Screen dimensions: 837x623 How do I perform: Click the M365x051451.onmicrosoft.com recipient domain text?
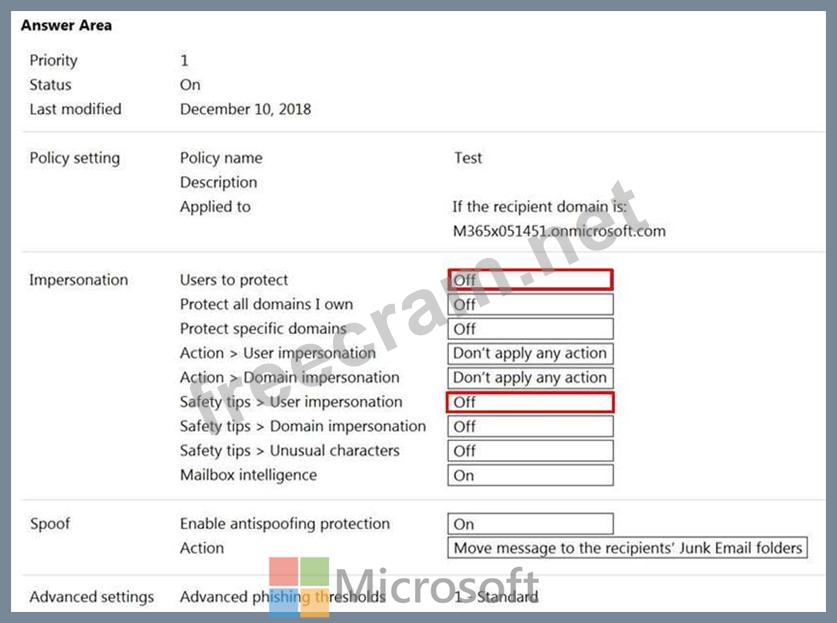559,231
